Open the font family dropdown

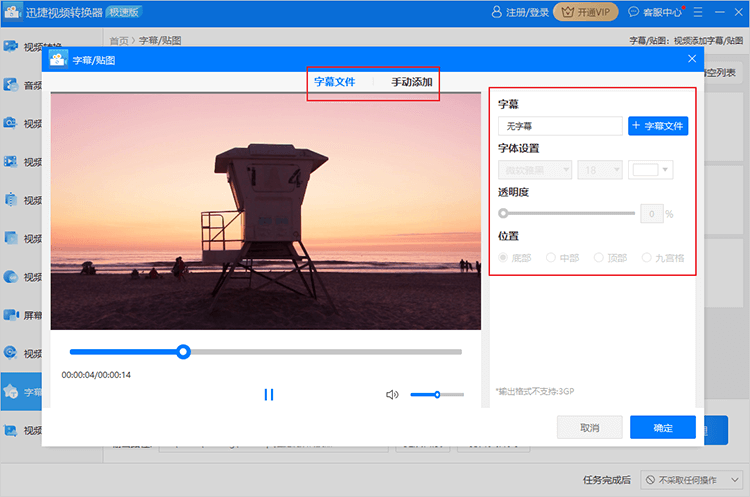click(x=535, y=170)
